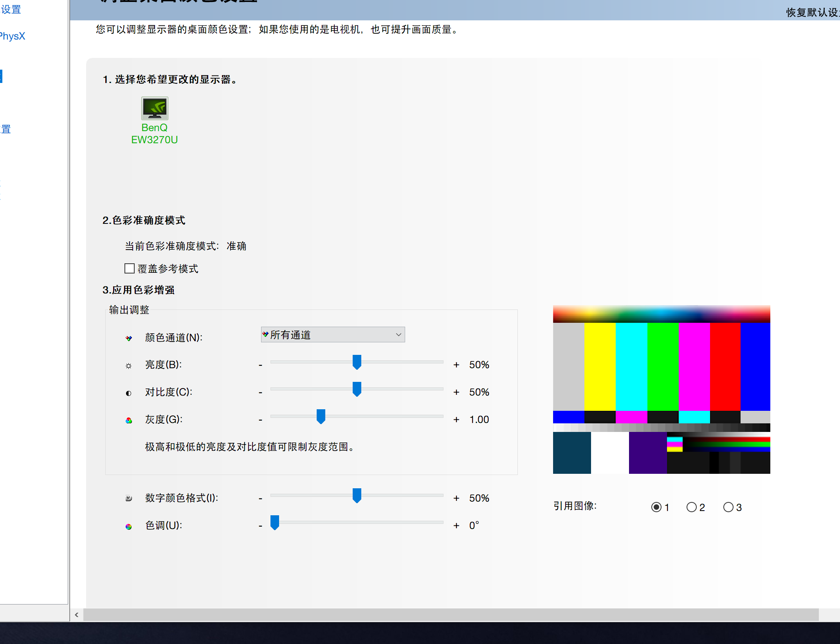The height and width of the screenshot is (644, 840).
Task: Click the minus button for 数字颜色格式(I)
Action: point(260,498)
